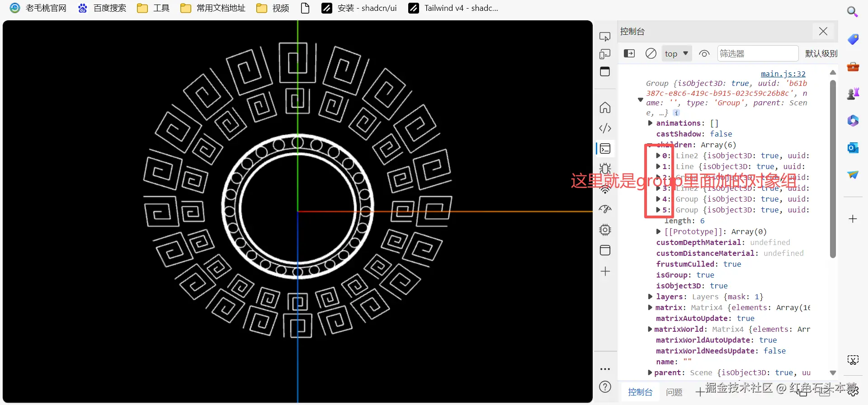Switch to the 控制台 bottom drawer tab
The image size is (868, 405).
640,392
